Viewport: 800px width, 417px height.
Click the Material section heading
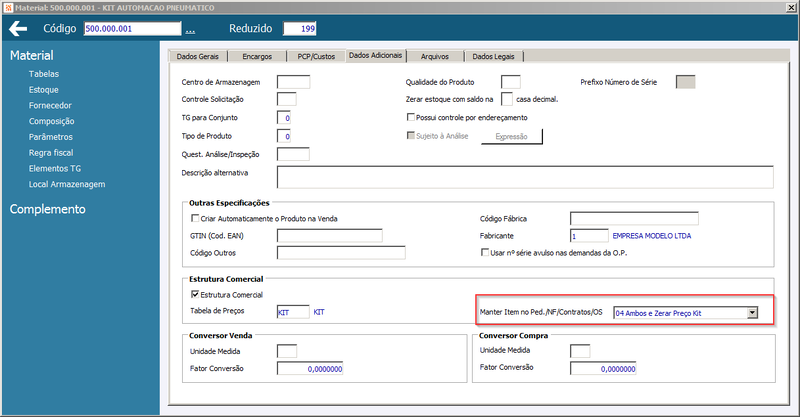32,55
